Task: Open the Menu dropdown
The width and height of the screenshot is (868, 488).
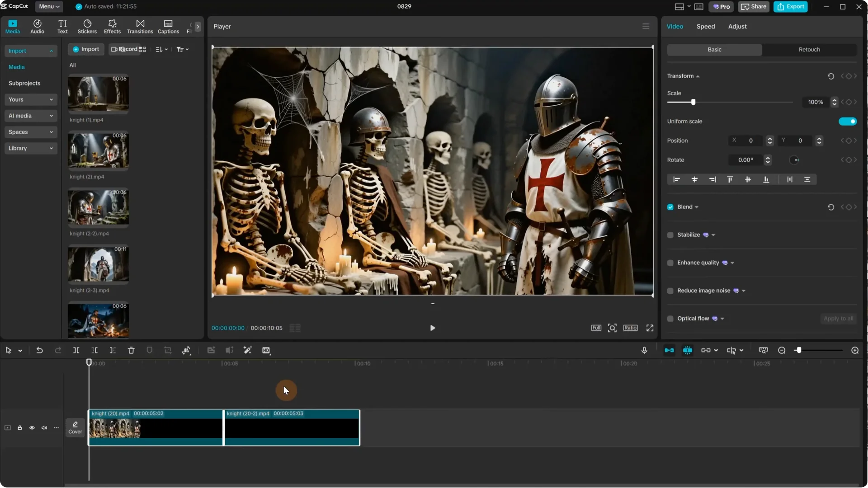Action: [x=48, y=6]
